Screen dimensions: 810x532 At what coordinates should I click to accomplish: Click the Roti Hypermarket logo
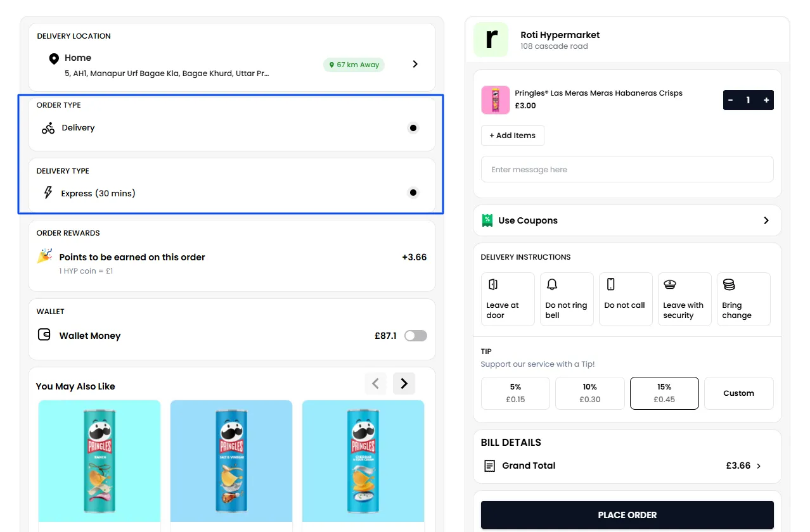point(491,39)
